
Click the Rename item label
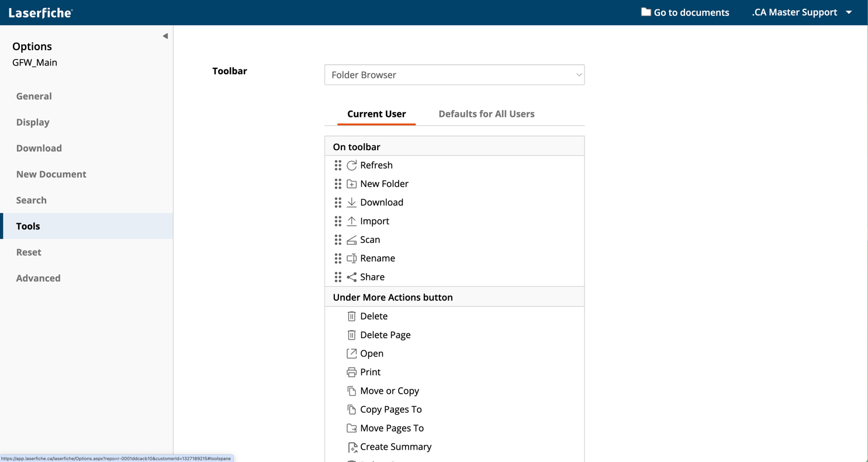pyautogui.click(x=378, y=258)
